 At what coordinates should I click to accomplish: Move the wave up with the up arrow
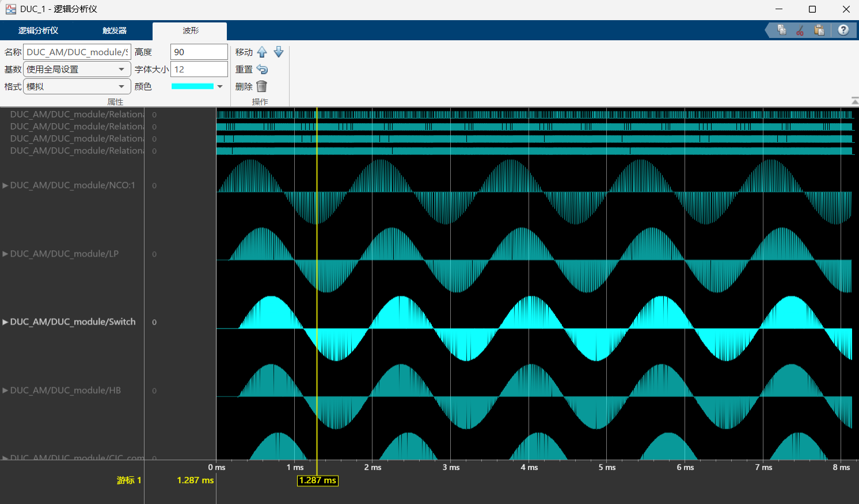(262, 52)
